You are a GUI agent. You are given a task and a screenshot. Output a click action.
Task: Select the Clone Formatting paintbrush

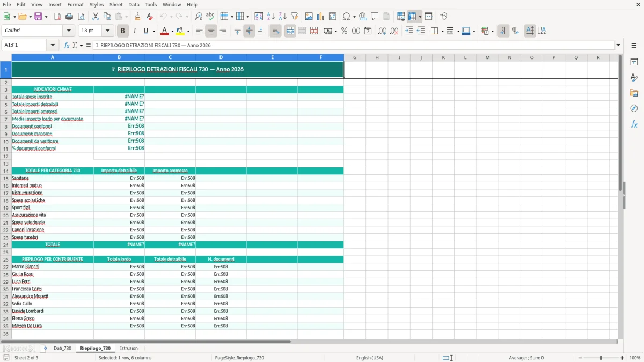[x=138, y=17]
